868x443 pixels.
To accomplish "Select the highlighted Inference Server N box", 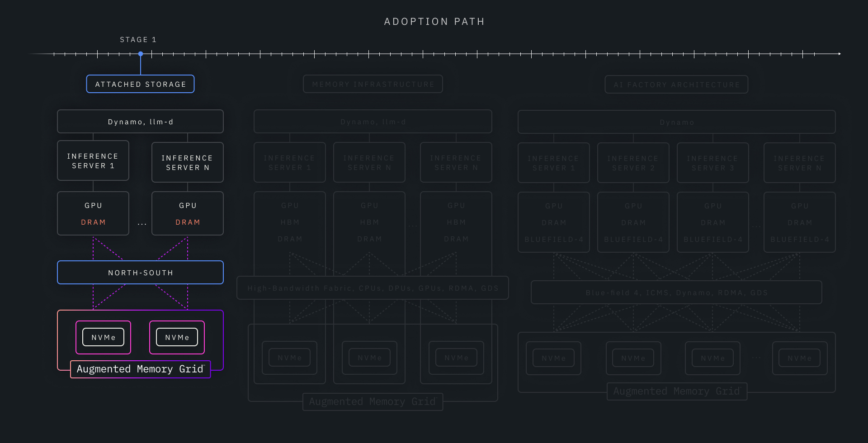I will [x=188, y=162].
